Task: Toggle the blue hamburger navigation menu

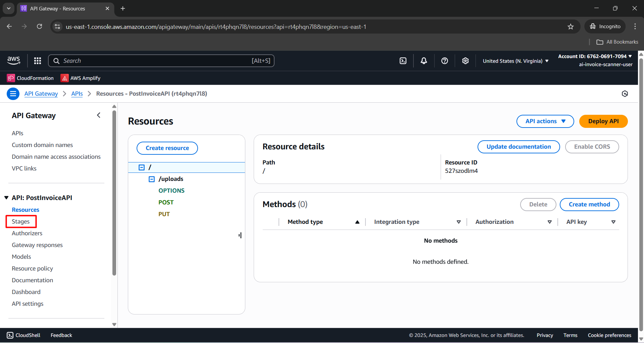Action: tap(13, 94)
